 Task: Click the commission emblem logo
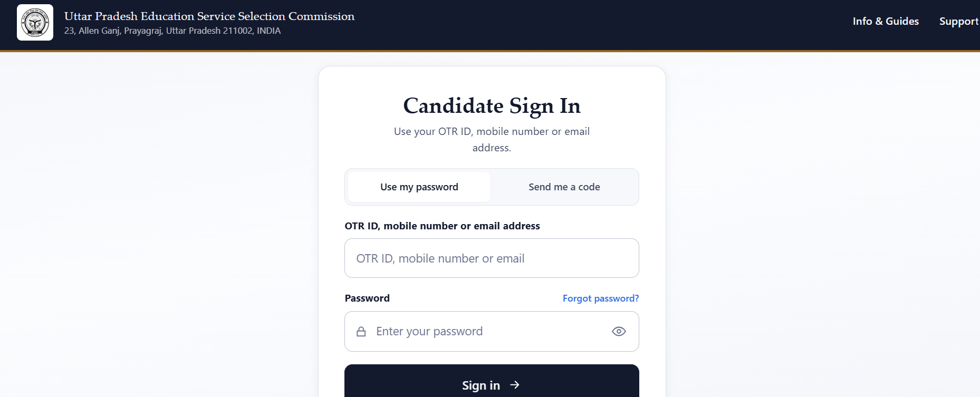point(35,23)
